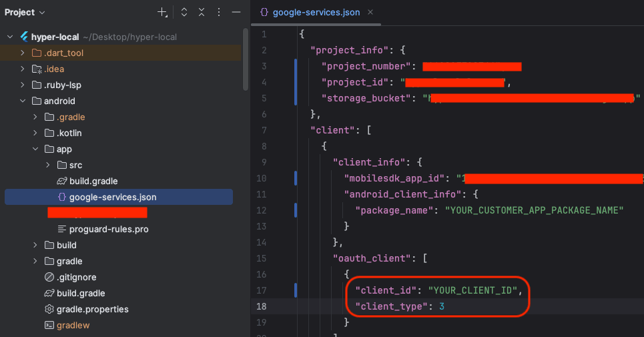The image size is (644, 337).
Task: Select the android folder icon
Action: (x=37, y=101)
